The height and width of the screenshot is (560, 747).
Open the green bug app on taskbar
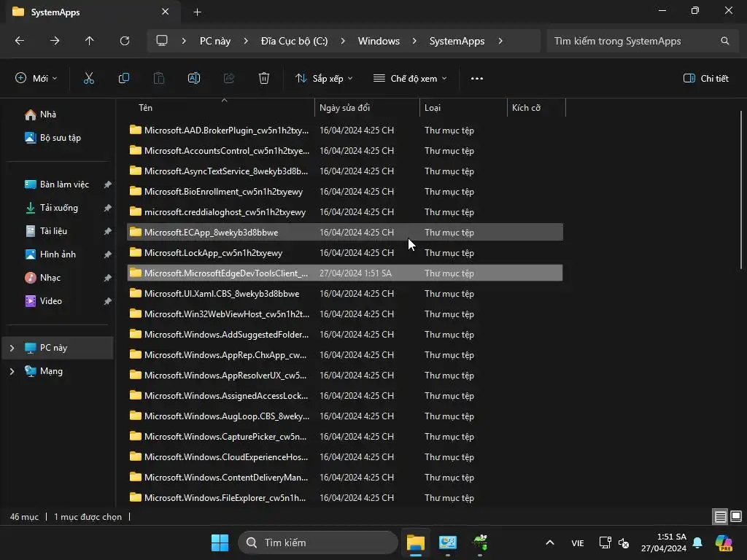(480, 542)
